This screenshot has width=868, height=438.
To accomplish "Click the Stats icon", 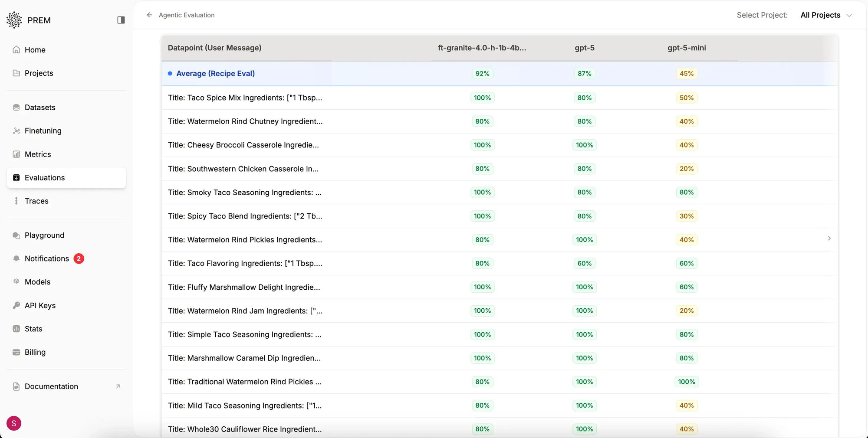I will pyautogui.click(x=16, y=329).
